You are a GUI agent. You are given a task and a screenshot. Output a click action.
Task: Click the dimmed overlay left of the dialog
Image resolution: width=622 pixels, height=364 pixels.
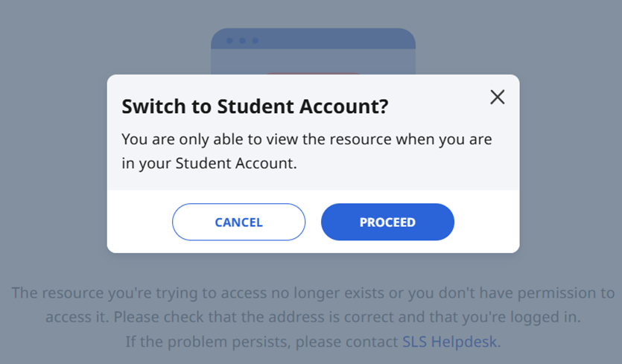[x=52, y=164]
